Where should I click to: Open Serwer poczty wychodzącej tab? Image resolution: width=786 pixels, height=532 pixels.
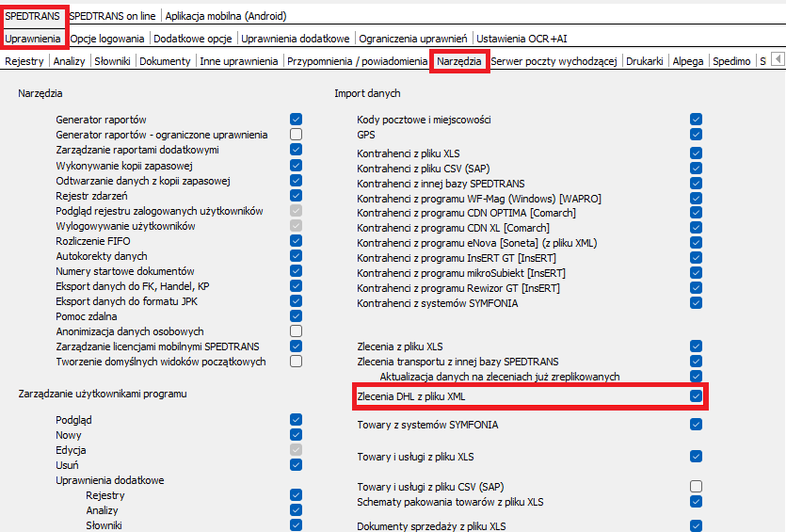[553, 61]
